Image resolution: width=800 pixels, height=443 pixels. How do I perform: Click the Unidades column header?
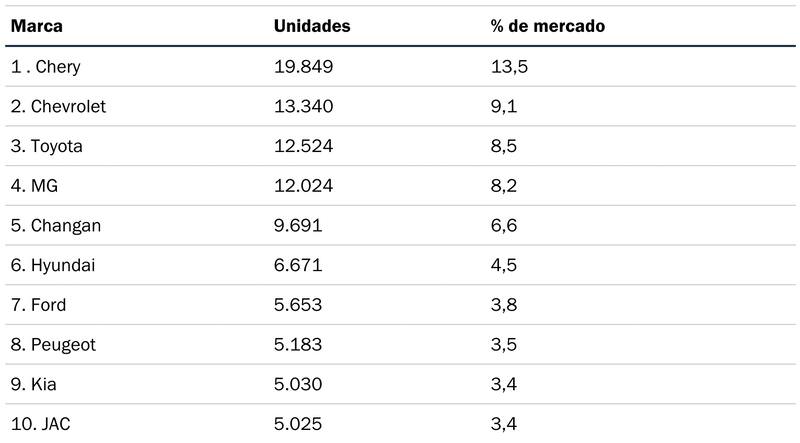click(x=311, y=26)
